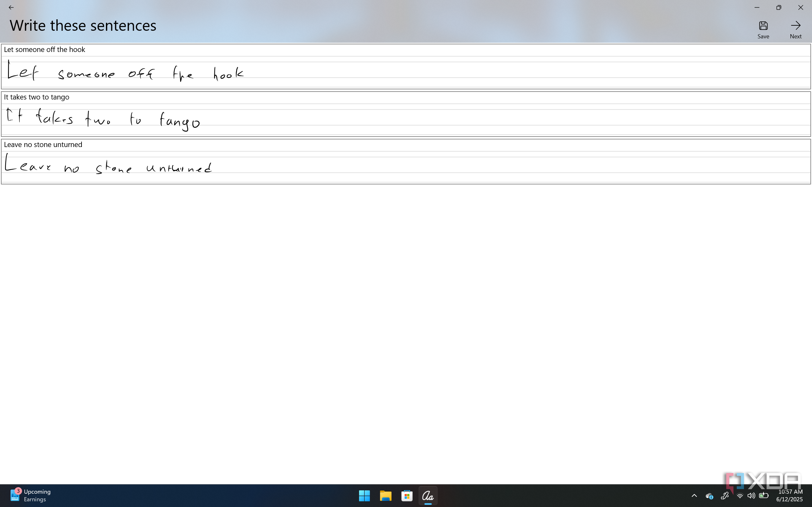Open the Windows Start menu

click(x=364, y=496)
